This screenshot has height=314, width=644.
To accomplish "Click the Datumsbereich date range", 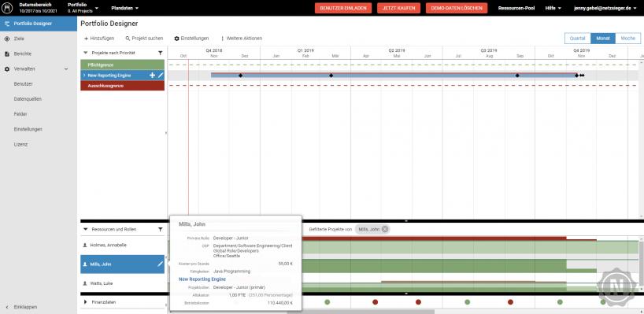I will click(x=38, y=8).
